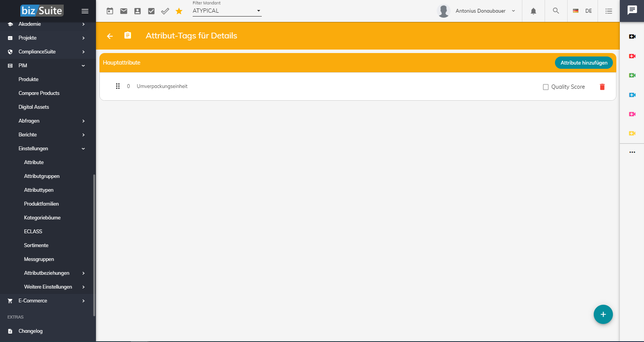The height and width of the screenshot is (342, 644).
Task: Collapse the Einstellungen submenu
Action: coord(48,148)
